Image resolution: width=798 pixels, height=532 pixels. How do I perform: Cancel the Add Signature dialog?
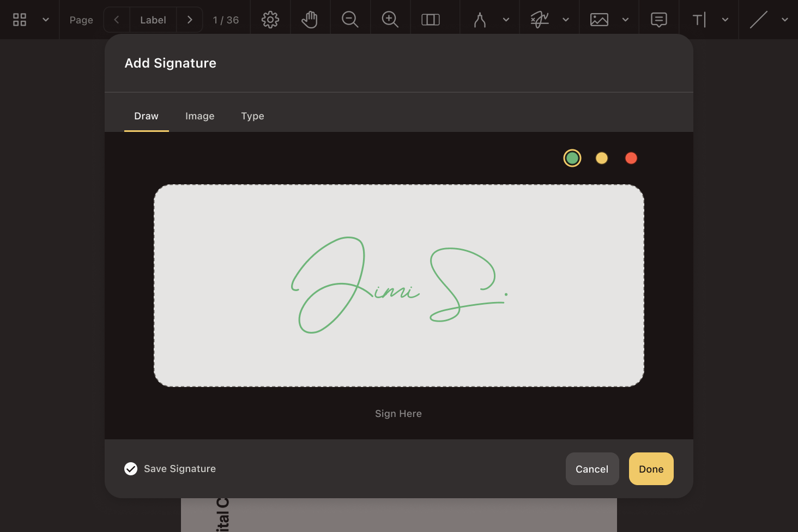[592, 468]
